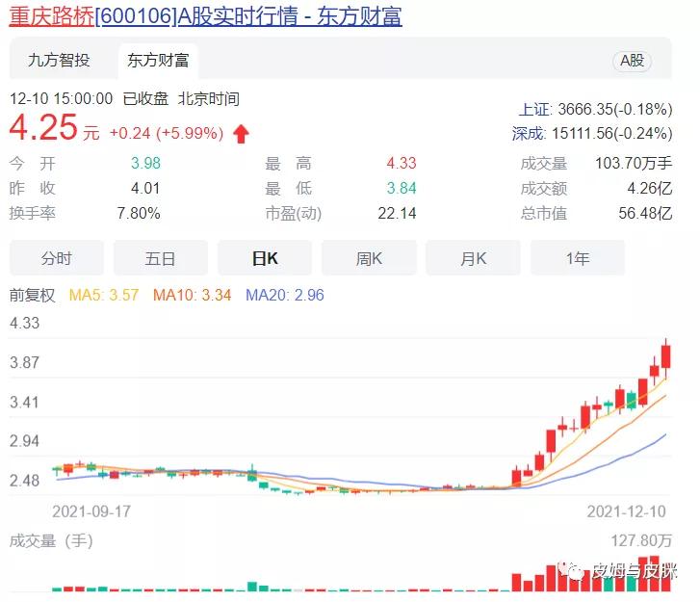Click the 成交额 value 4.26亿
The height and width of the screenshot is (602, 700).
coord(650,188)
